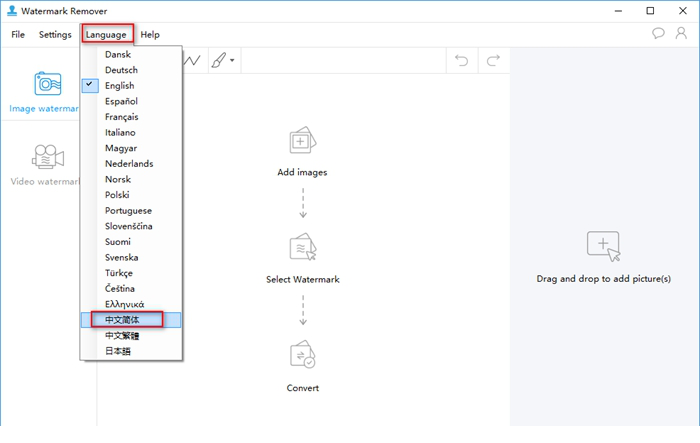Screen dimensions: 700x443
Task: Select the polyline selection tool
Action: pos(192,61)
